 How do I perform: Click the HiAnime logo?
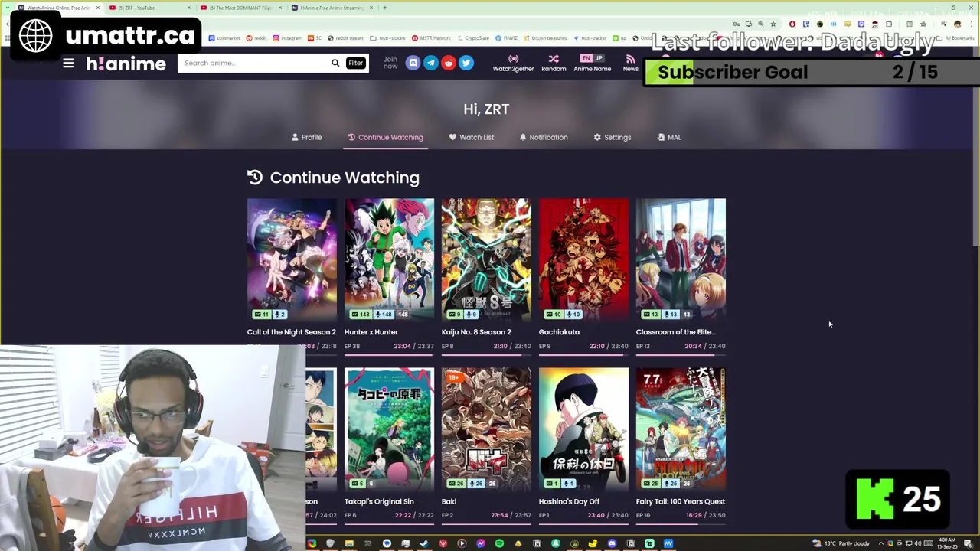126,64
